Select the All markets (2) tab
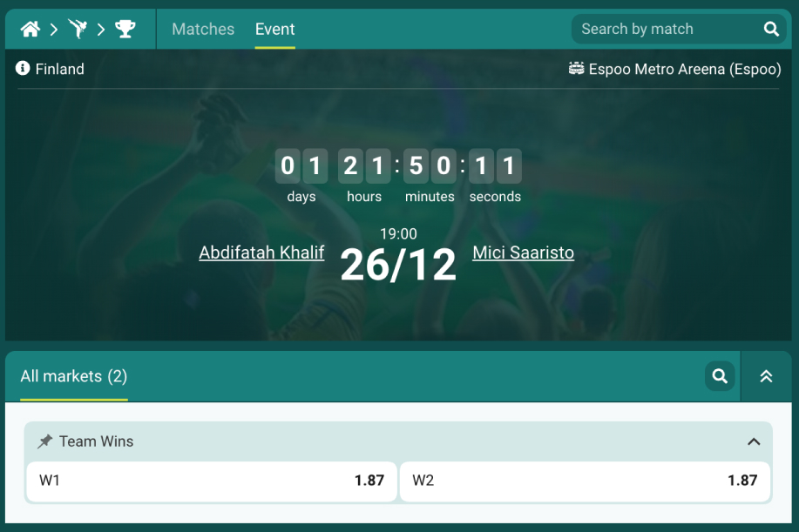Screen dimensions: 799x532 pyautogui.click(x=74, y=376)
